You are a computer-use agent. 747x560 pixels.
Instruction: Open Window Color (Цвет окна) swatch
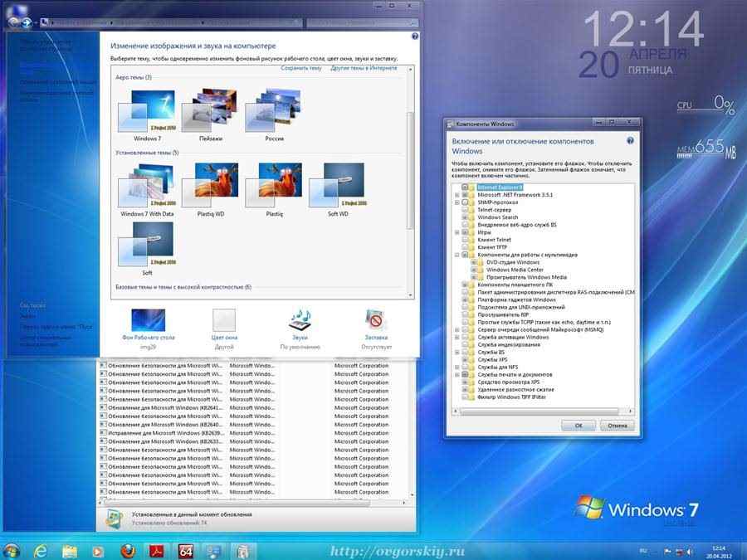pyautogui.click(x=224, y=320)
